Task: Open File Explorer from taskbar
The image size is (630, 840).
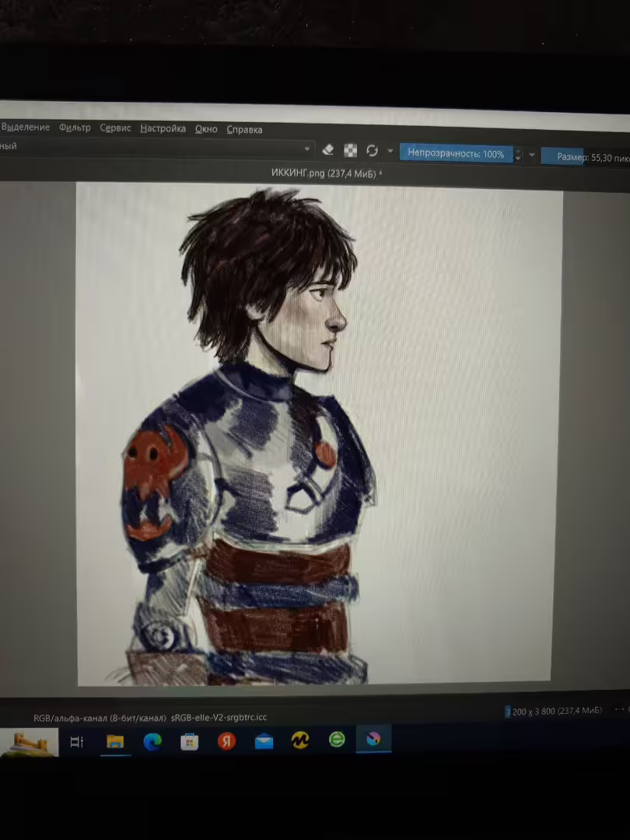Action: [x=115, y=741]
